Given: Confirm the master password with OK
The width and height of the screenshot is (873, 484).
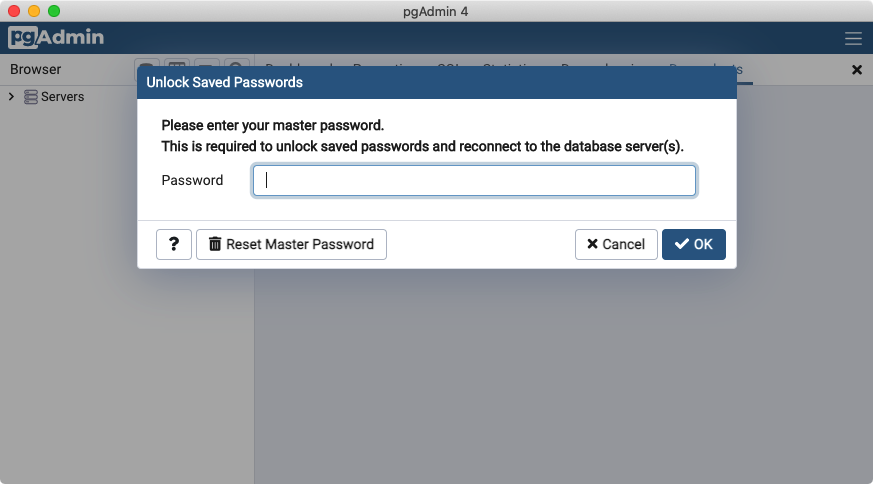Looking at the screenshot, I should pos(693,244).
